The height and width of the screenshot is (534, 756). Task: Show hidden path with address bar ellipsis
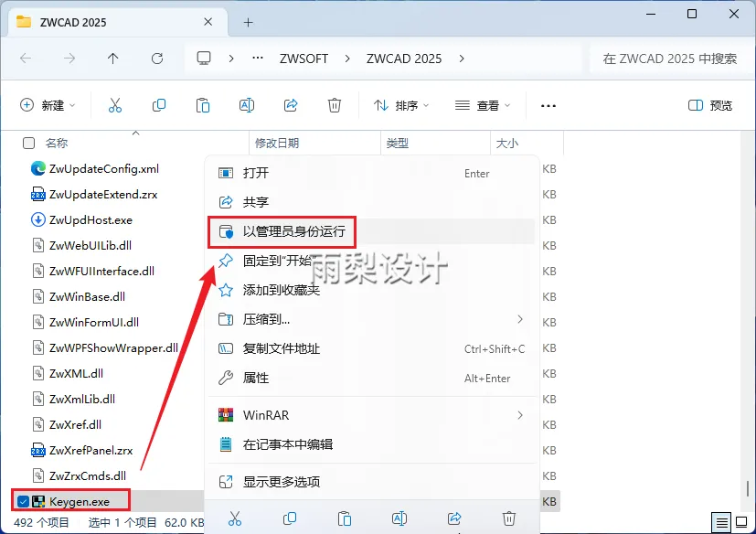[258, 59]
